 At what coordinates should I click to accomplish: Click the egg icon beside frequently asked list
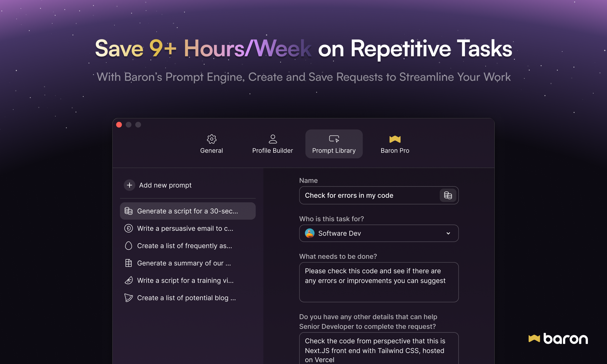(129, 246)
